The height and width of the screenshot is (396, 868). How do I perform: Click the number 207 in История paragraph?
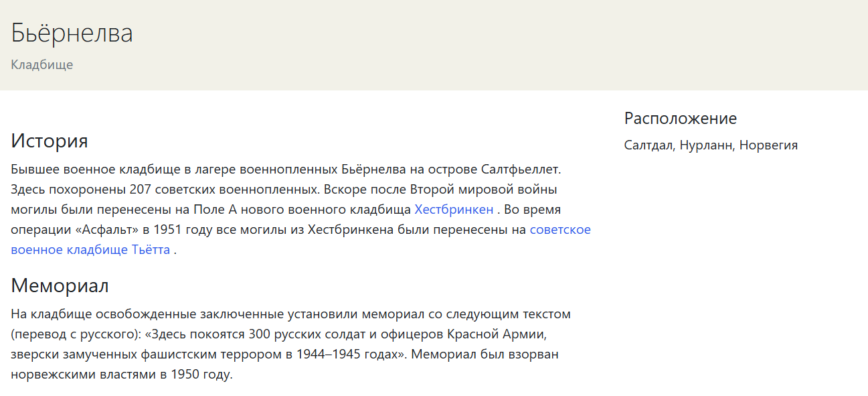pos(141,189)
